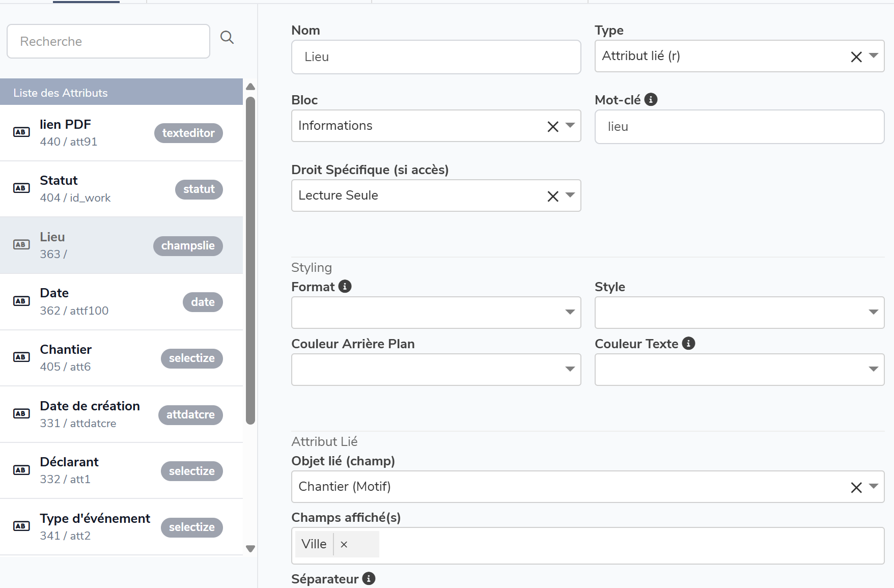The width and height of the screenshot is (894, 588).
Task: Click the search magnifier icon
Action: (227, 38)
